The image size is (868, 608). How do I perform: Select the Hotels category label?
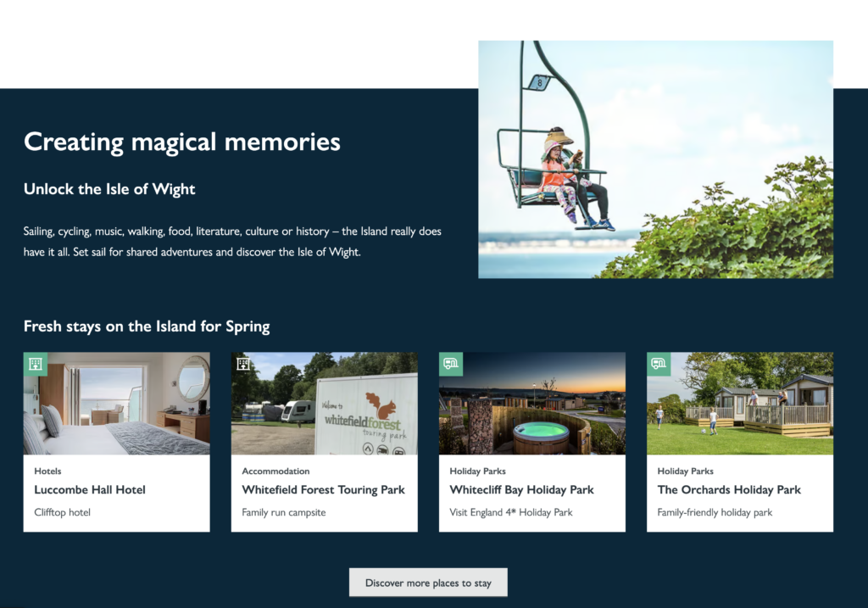[x=47, y=471]
